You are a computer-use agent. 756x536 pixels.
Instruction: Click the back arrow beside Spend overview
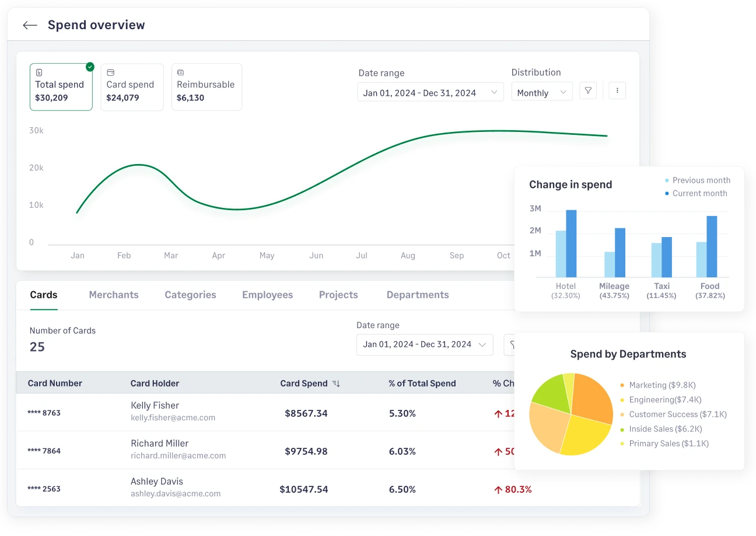tap(29, 25)
